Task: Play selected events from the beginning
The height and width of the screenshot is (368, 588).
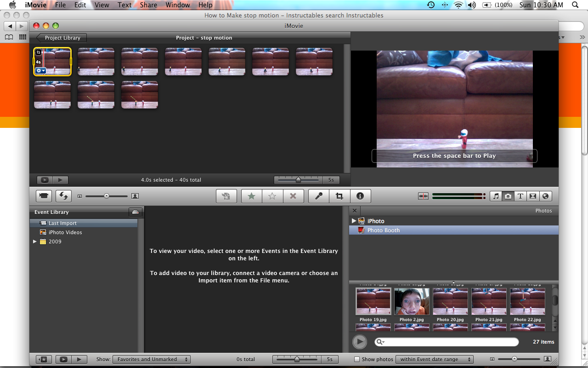Action: (79, 359)
